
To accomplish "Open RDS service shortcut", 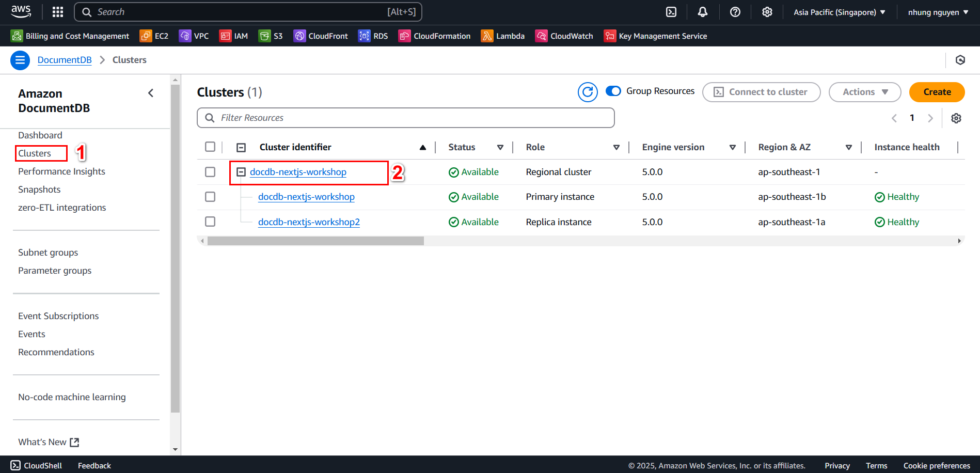I will 373,36.
